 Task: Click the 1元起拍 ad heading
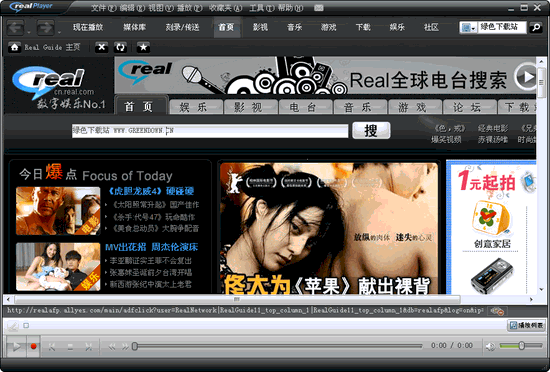(487, 182)
